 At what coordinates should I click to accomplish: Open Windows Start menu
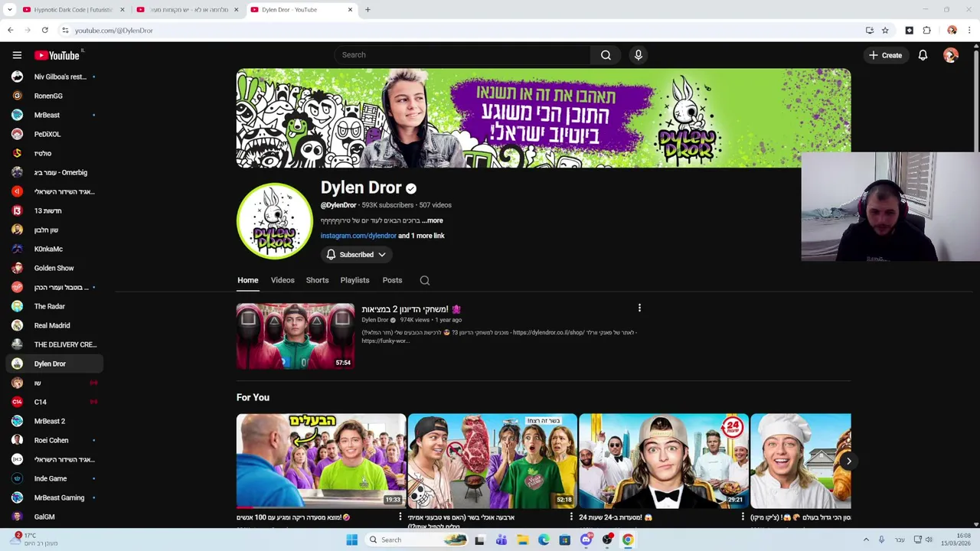[351, 540]
